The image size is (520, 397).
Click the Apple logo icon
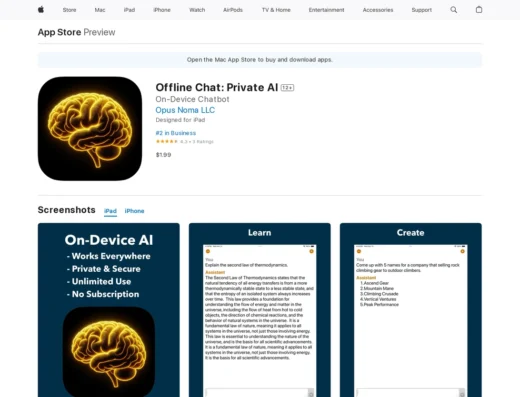click(41, 10)
